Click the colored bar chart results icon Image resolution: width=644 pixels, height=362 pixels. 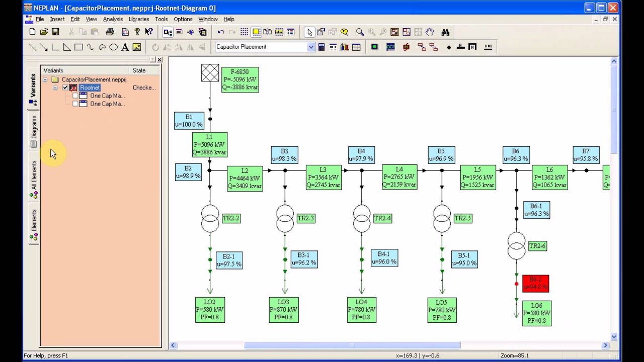coord(345,47)
